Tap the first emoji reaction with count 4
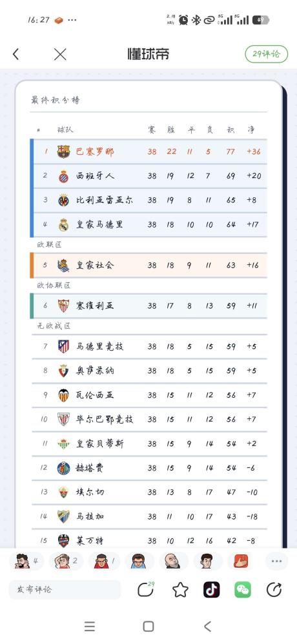 26,561
